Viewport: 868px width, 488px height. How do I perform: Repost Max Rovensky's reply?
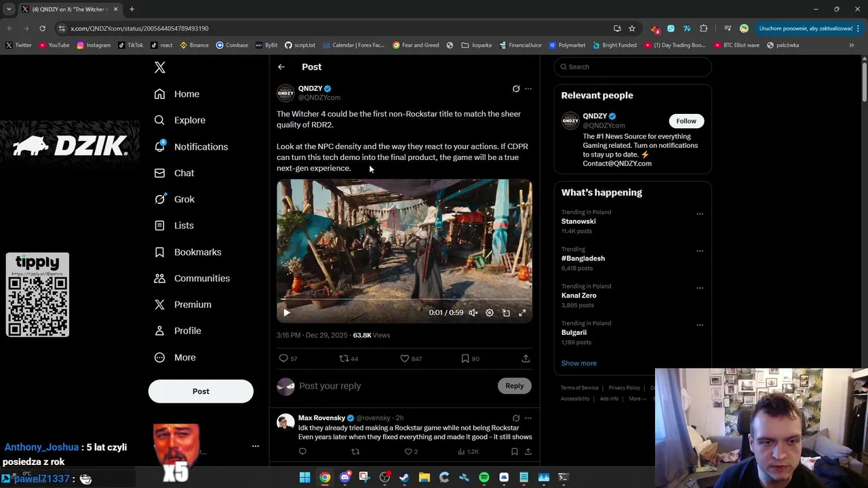355,451
